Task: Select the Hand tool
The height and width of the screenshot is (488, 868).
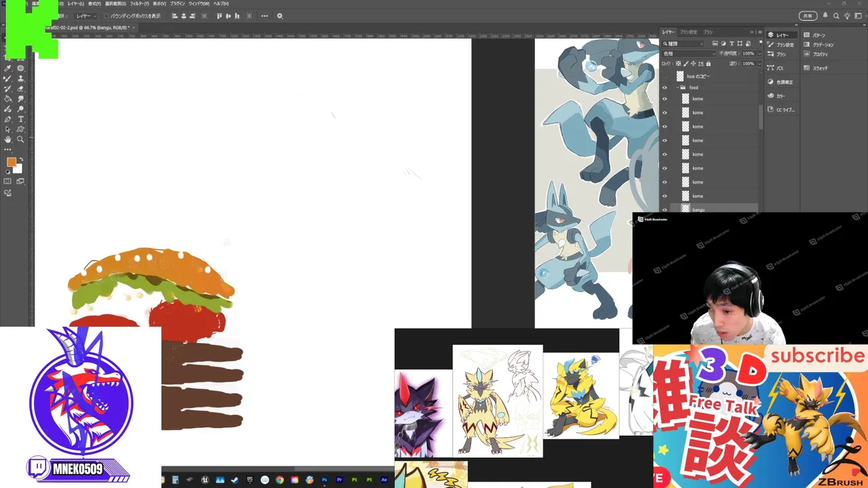Action: 7,139
